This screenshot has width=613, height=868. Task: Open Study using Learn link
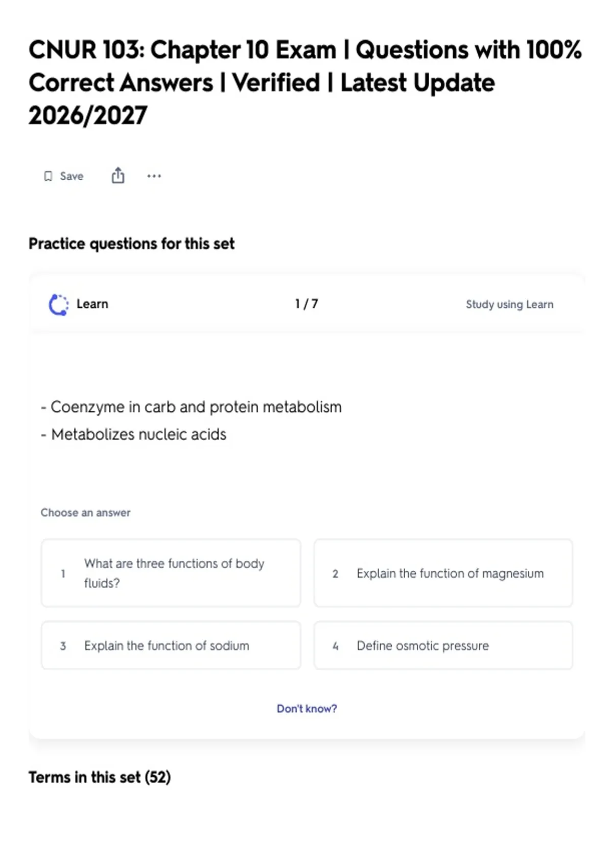tap(509, 304)
